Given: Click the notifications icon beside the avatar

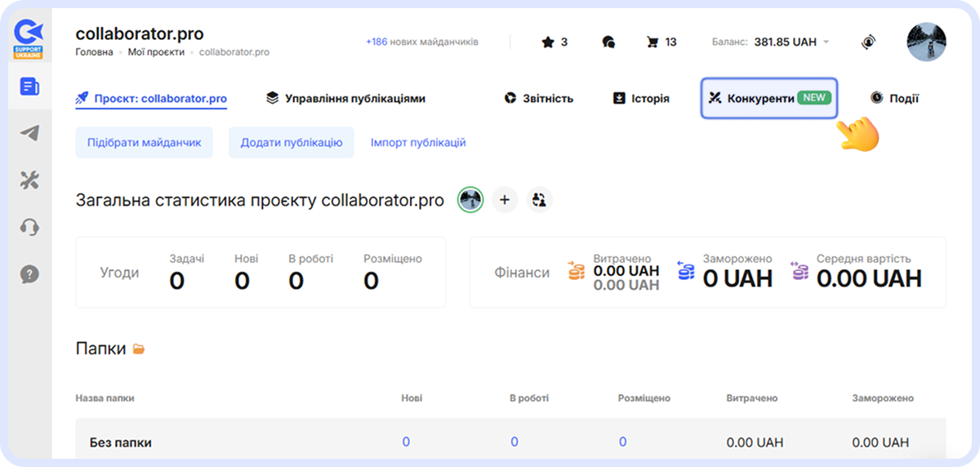Looking at the screenshot, I should pos(868,42).
